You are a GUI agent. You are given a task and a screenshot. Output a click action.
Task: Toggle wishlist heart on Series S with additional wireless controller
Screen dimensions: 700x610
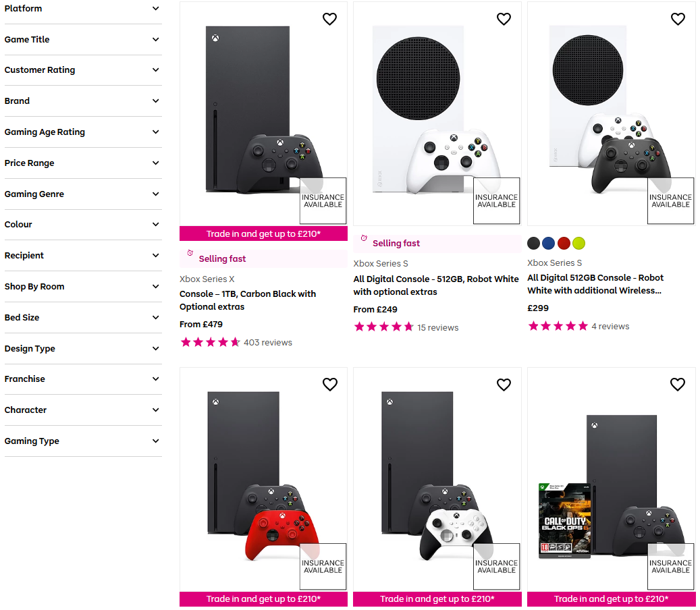678,19
